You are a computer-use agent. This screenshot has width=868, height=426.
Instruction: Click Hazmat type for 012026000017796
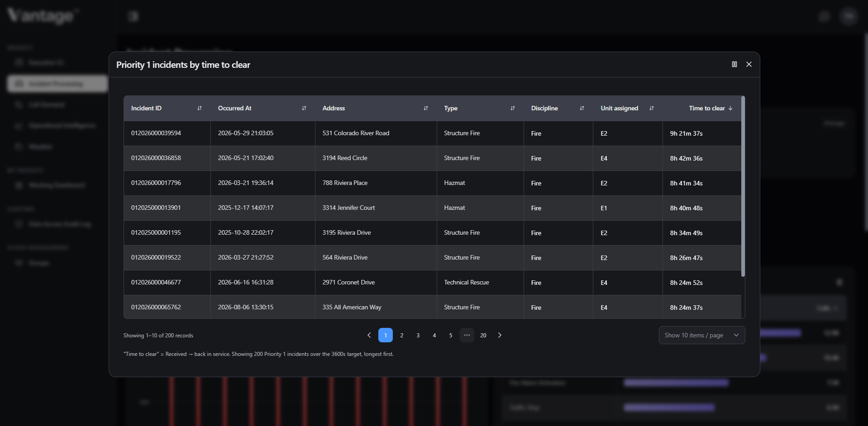(x=454, y=183)
